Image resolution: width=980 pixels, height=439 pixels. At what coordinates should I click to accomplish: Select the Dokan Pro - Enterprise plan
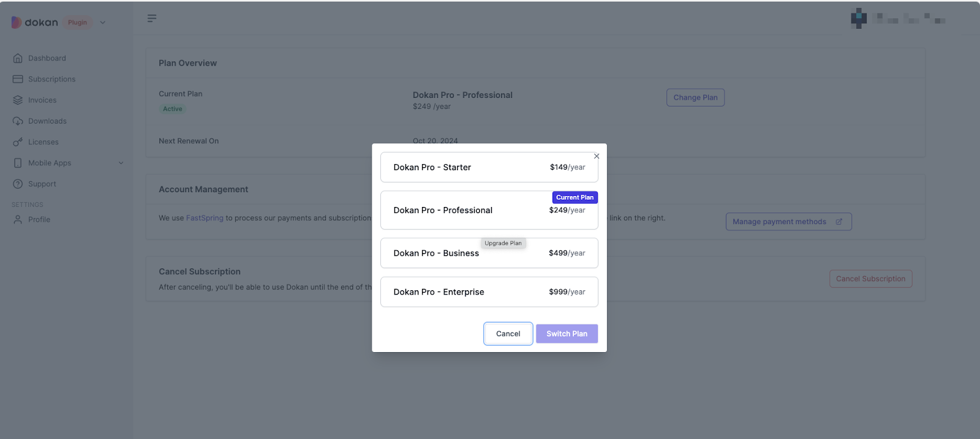coord(489,292)
